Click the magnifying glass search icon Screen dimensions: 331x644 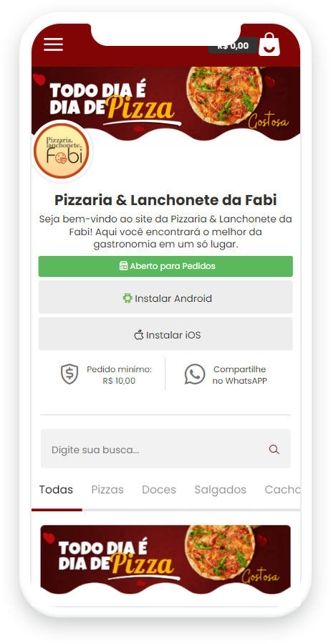274,450
